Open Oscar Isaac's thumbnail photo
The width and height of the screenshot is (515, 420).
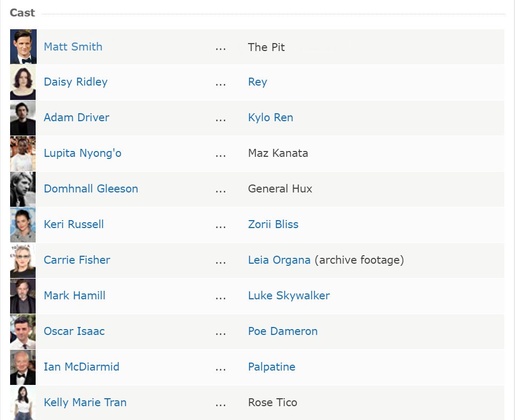click(23, 331)
